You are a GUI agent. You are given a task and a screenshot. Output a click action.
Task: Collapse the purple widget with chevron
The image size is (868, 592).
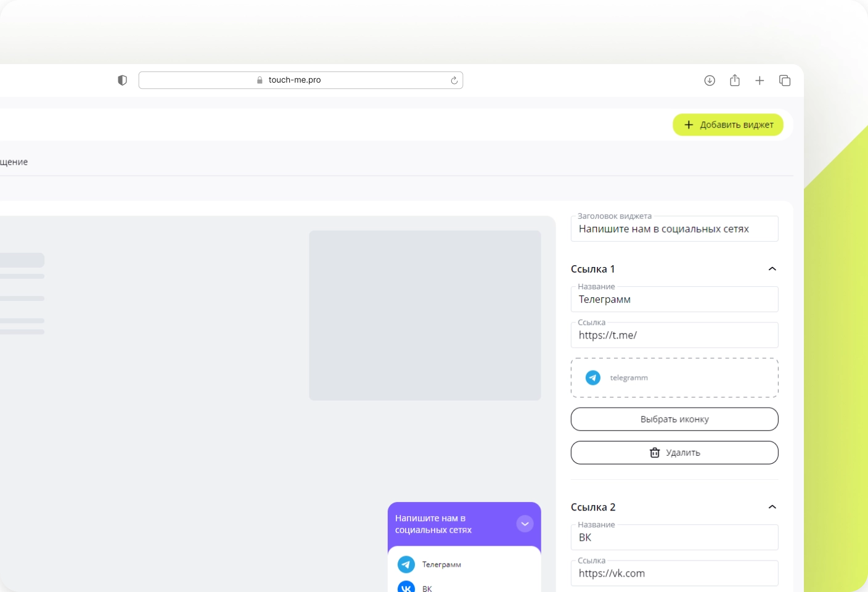(525, 524)
